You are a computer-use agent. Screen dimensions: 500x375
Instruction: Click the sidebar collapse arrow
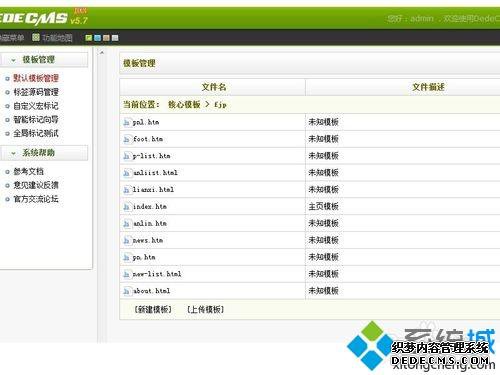(x=102, y=53)
